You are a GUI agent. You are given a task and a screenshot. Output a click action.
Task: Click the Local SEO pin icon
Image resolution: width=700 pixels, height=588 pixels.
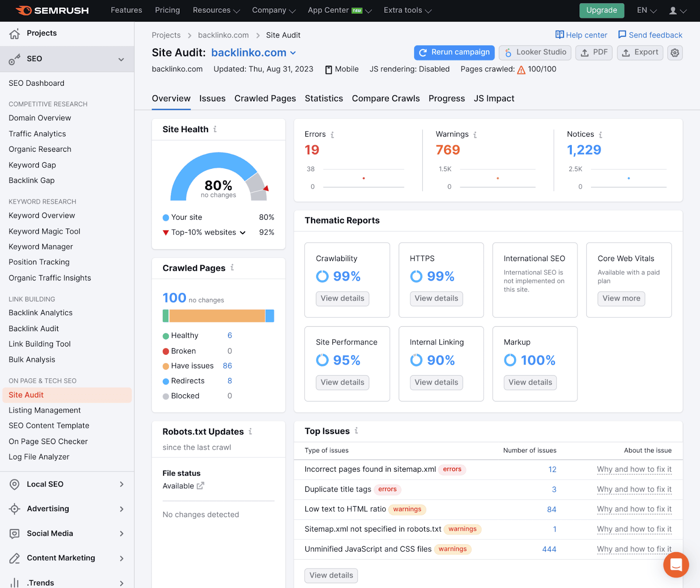pos(14,484)
